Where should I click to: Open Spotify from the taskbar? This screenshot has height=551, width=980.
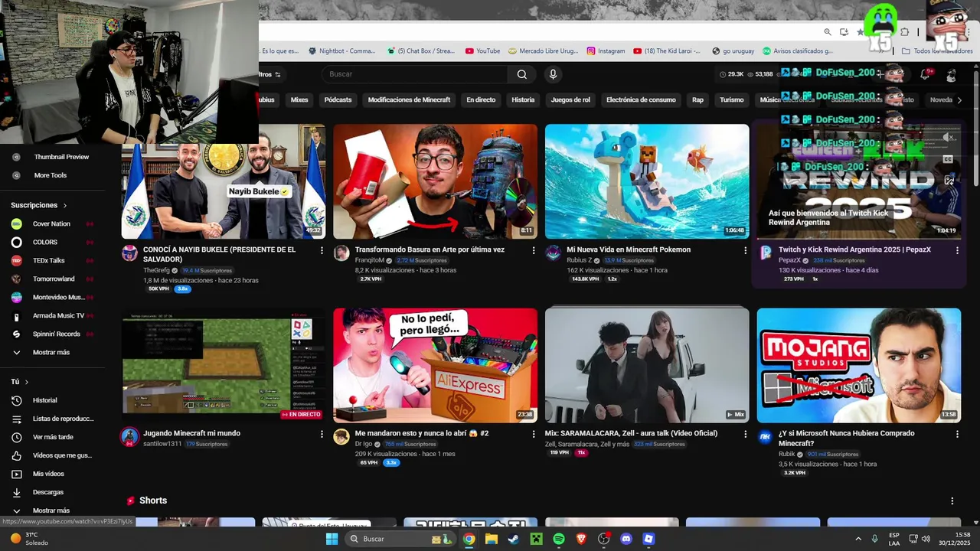(x=559, y=539)
